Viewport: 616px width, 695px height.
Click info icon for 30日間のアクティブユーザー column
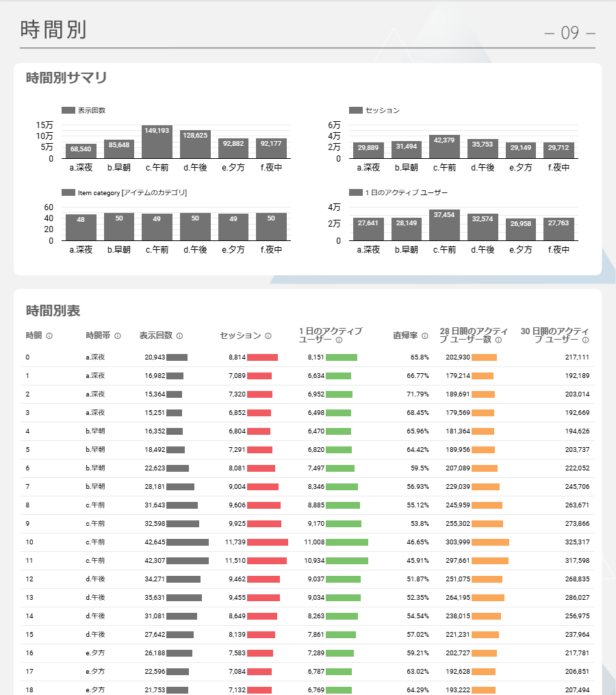585,340
